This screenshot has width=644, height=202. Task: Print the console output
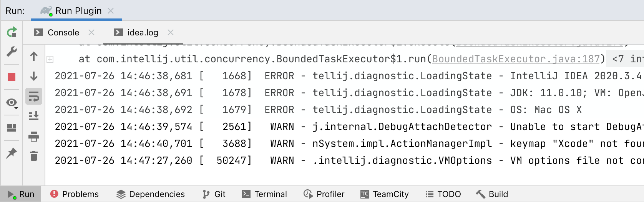coord(34,136)
